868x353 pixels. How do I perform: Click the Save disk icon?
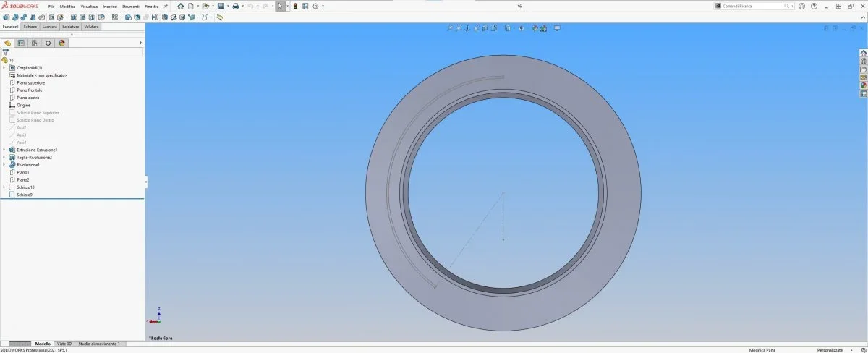(x=220, y=6)
